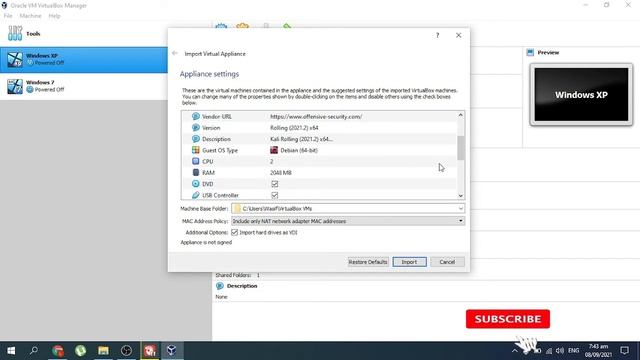Open taskbar search
Image resolution: width=640 pixels, height=360 pixels.
(34, 351)
